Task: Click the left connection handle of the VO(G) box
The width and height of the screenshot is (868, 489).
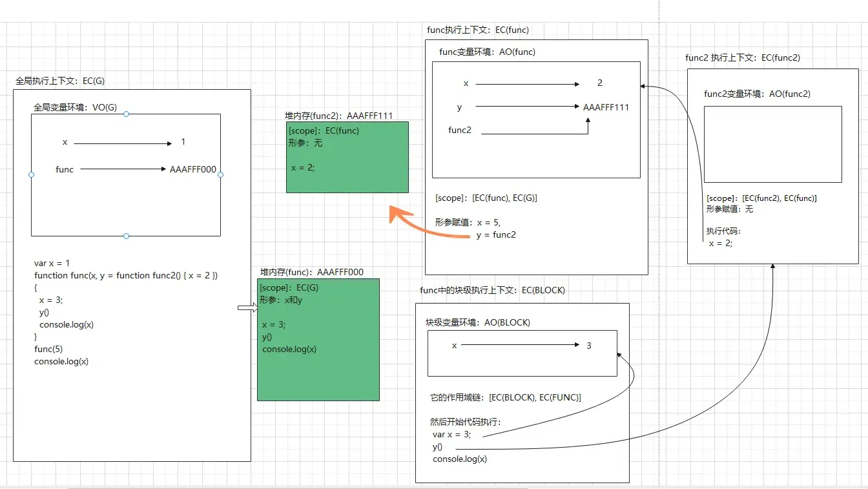Action: 31,174
